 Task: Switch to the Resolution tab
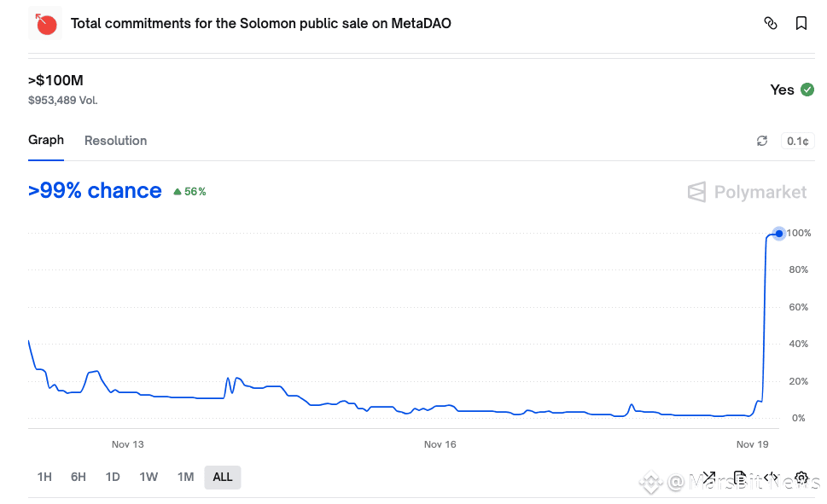click(115, 141)
